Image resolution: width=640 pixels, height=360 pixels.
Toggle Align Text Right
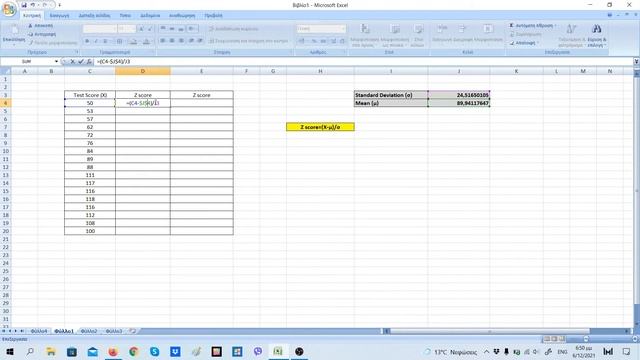(181, 41)
